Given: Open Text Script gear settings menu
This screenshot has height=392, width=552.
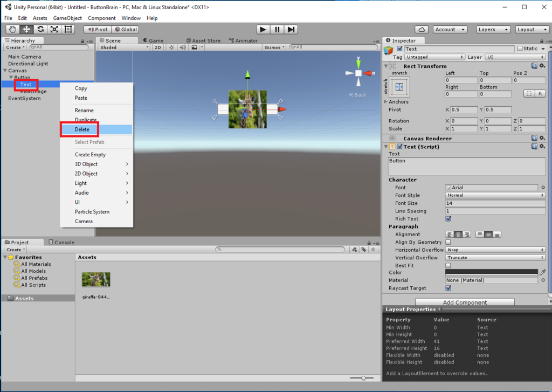Looking at the screenshot, I should click(x=542, y=147).
